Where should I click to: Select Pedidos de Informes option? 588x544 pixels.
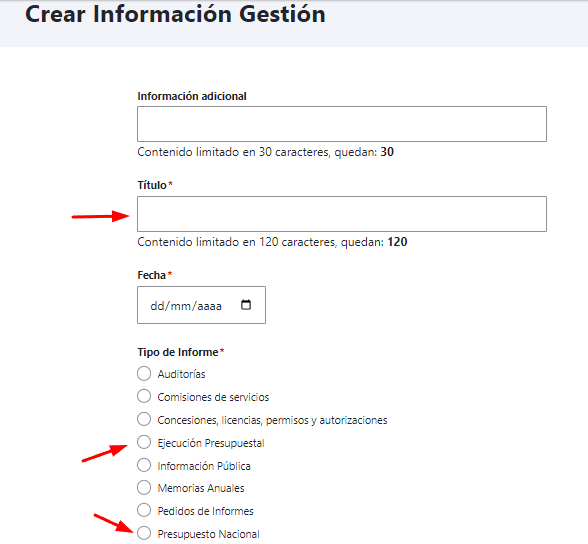click(x=144, y=510)
